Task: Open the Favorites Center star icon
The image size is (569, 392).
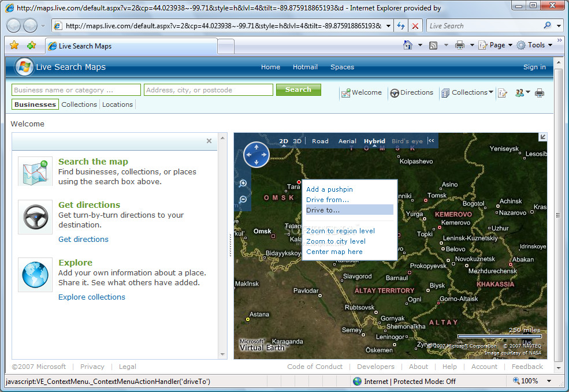Action: 14,45
